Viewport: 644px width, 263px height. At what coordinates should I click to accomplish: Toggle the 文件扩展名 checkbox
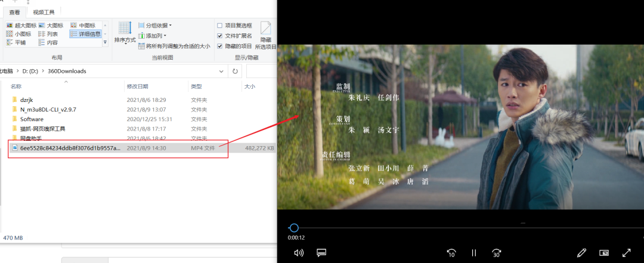click(x=219, y=36)
